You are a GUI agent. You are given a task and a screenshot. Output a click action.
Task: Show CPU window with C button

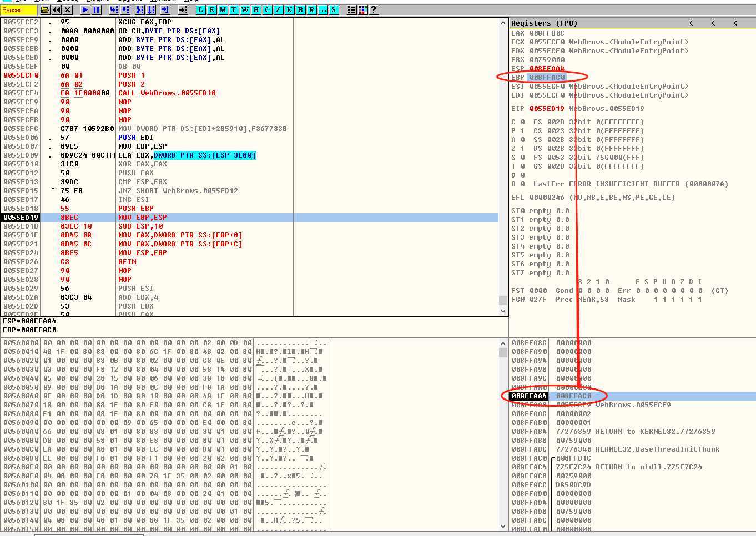tap(267, 10)
